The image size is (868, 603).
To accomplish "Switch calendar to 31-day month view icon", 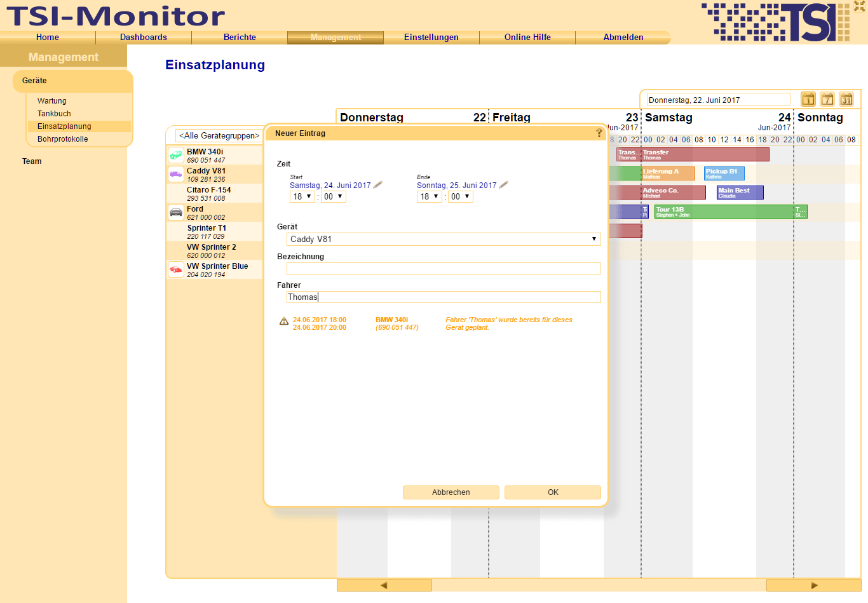I will point(846,99).
